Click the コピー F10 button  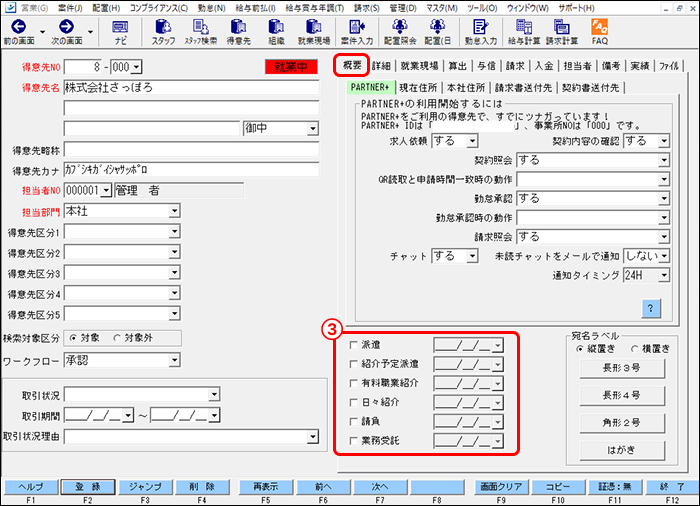pos(558,487)
